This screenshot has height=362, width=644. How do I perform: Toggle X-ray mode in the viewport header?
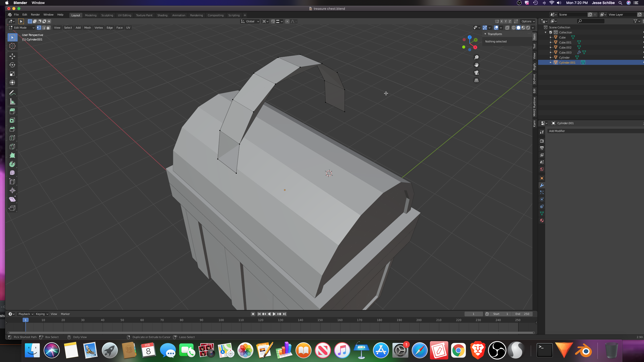[x=507, y=28]
